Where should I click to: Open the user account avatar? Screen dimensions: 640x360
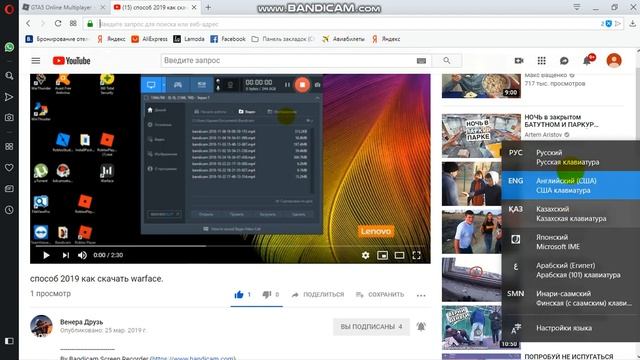click(x=614, y=60)
